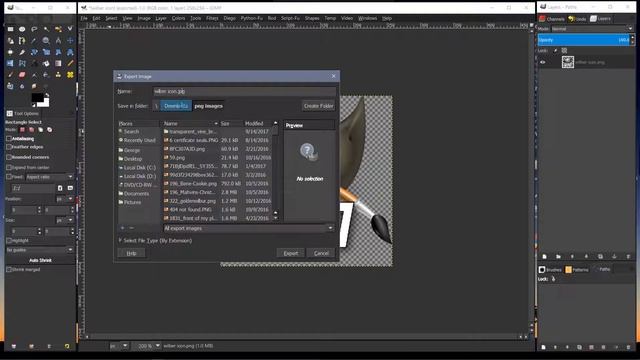Open the Colors menu
Screen dimensions: 640x360
click(x=178, y=18)
